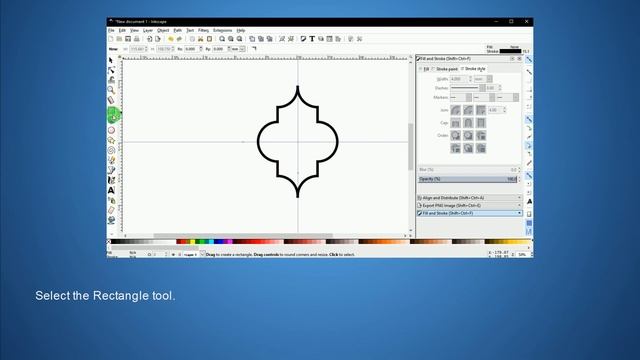This screenshot has width=640, height=360.
Task: Click the Undo toolbar icon
Action: [171, 39]
